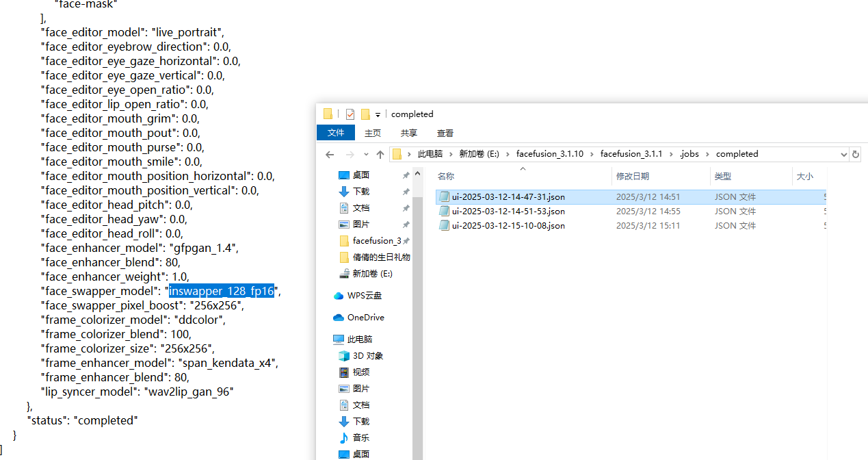Click the properties checkmark icon in title bar
868x460 pixels.
[x=350, y=114]
